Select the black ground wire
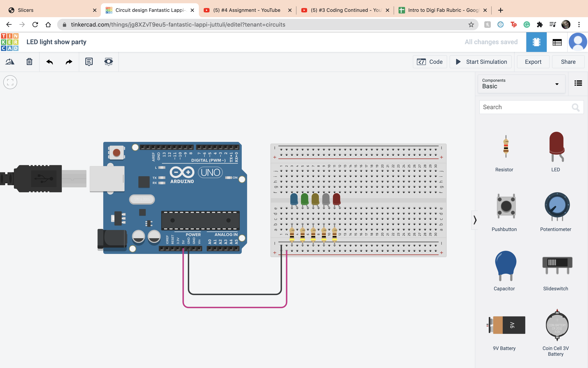Image resolution: width=588 pixels, height=368 pixels. (235, 294)
